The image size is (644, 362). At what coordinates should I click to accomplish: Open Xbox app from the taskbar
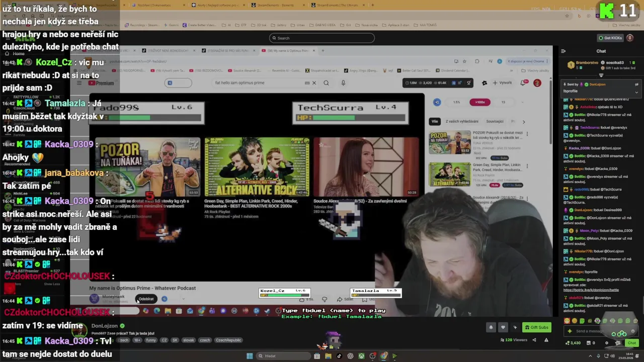361,356
